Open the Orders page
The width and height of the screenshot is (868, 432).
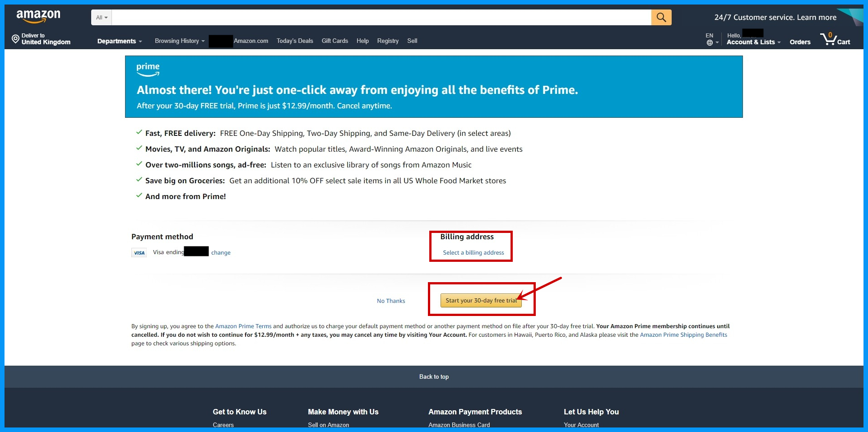point(800,42)
